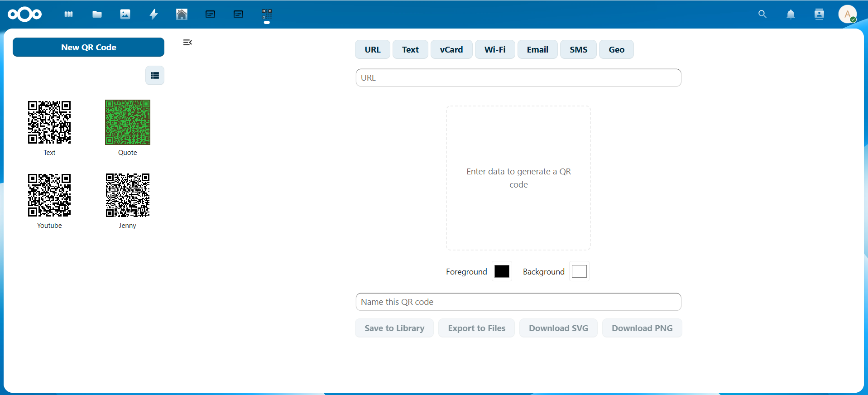Viewport: 868px width, 395px height.
Task: Select the SMS type tab
Action: point(578,49)
